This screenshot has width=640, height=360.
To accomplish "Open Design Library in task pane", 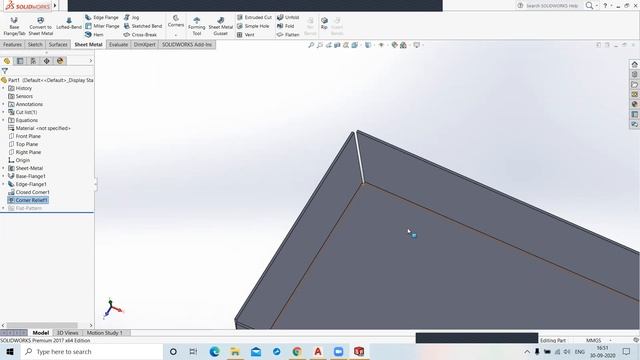I will click(x=634, y=75).
